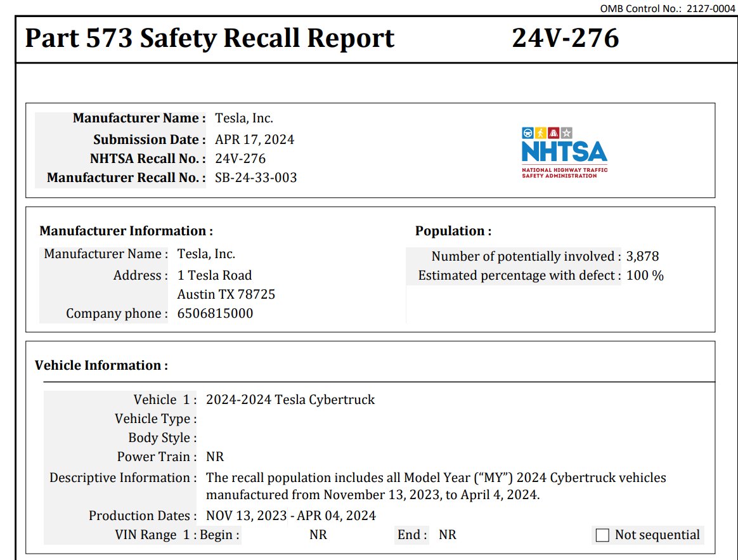This screenshot has width=738, height=560.
Task: Click company phone number 6506815000
Action: [215, 313]
